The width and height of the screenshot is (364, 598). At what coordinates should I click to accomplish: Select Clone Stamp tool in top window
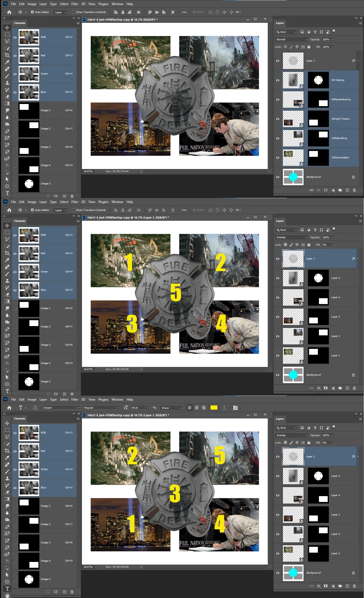(x=7, y=83)
